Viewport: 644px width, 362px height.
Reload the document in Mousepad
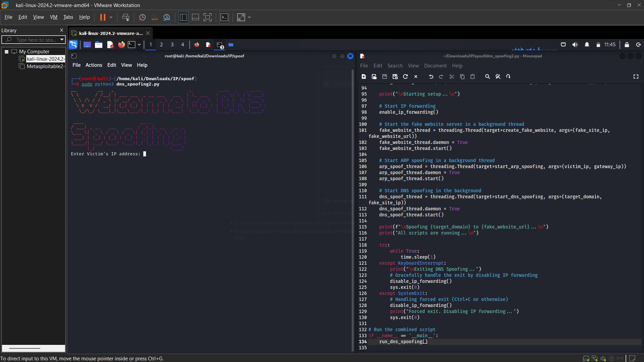point(405,76)
